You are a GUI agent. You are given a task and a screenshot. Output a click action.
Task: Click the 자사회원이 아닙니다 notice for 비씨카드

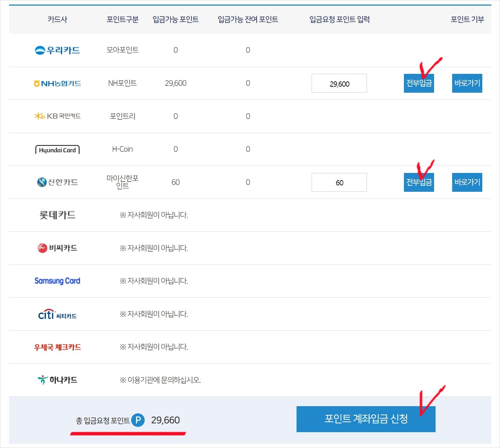(154, 248)
